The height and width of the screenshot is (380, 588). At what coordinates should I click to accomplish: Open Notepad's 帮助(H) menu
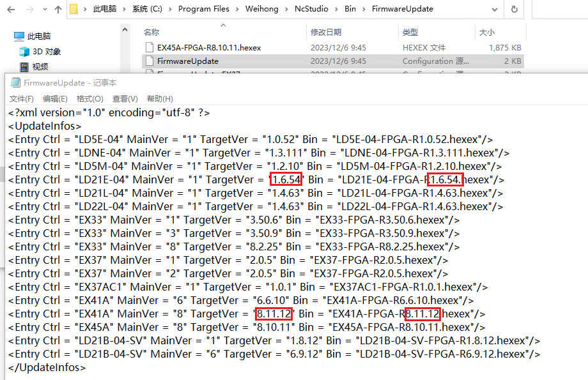coord(160,99)
